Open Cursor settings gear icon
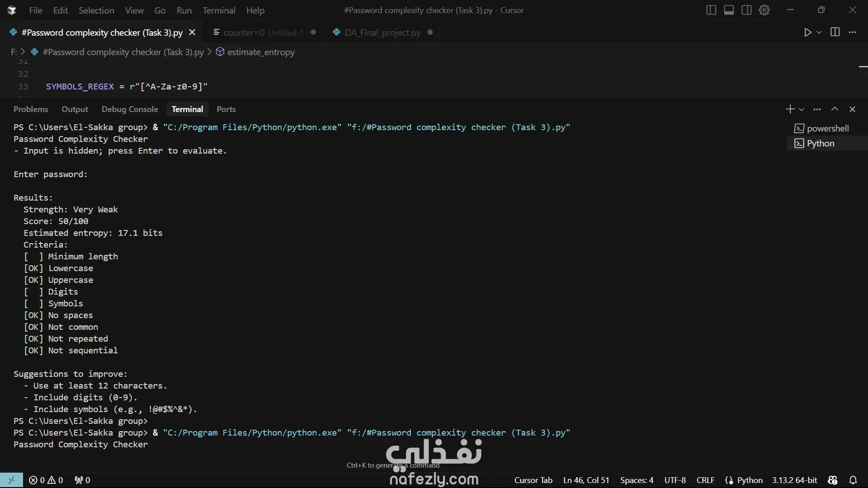Image resolution: width=868 pixels, height=488 pixels. [x=764, y=10]
